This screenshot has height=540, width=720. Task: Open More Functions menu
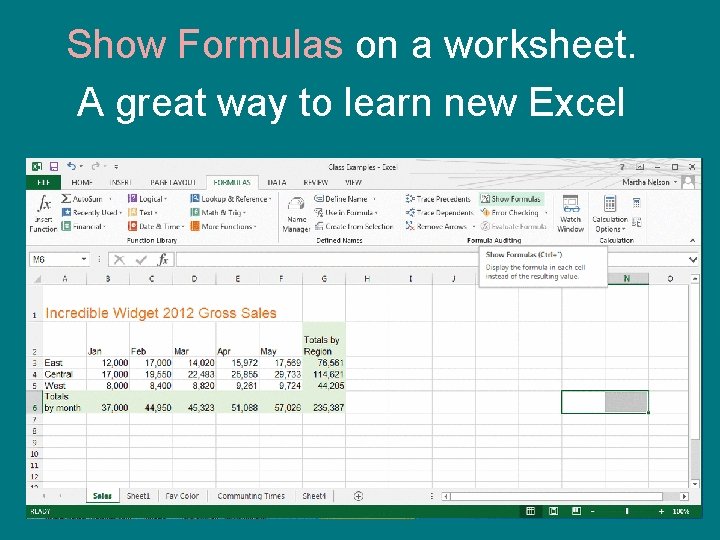[x=223, y=226]
